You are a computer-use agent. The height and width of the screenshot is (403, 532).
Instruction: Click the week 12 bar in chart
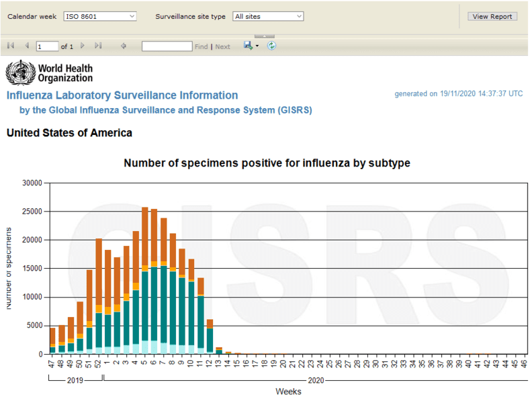tap(210, 337)
